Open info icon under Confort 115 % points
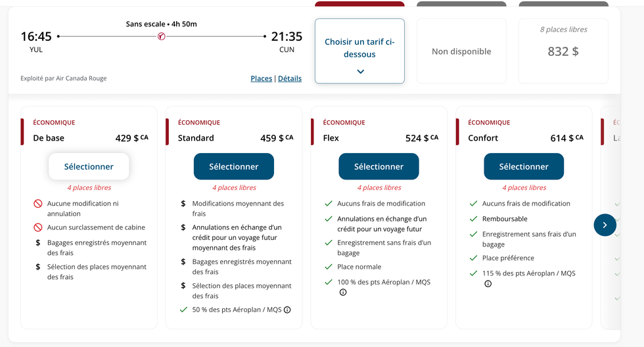The height and width of the screenshot is (347, 644). point(488,284)
